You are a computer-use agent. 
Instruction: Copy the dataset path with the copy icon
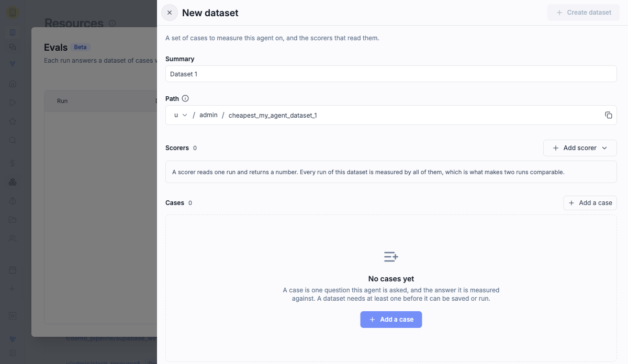[x=608, y=115]
